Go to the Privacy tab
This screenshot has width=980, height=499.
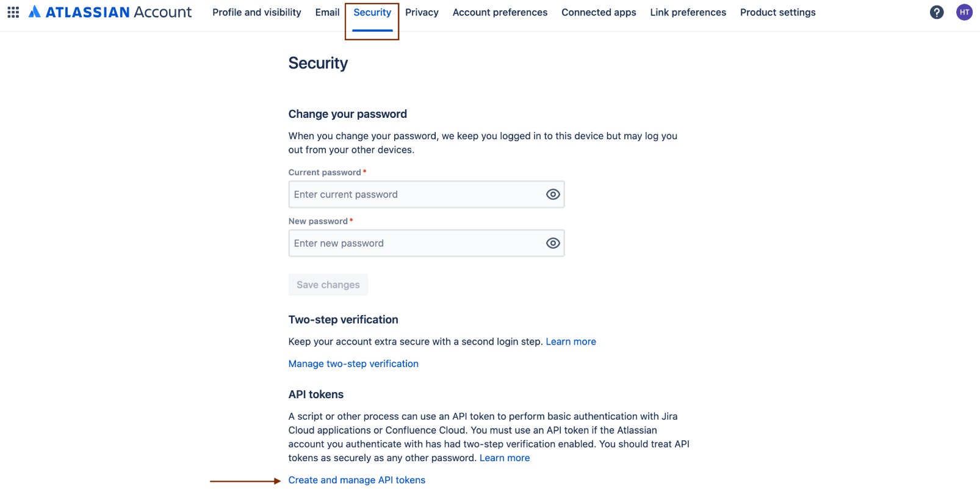point(422,12)
